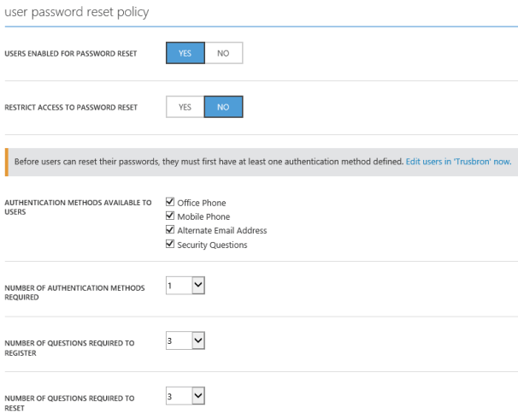
Task: Set restrict access to password reset to NO
Action: coord(223,107)
